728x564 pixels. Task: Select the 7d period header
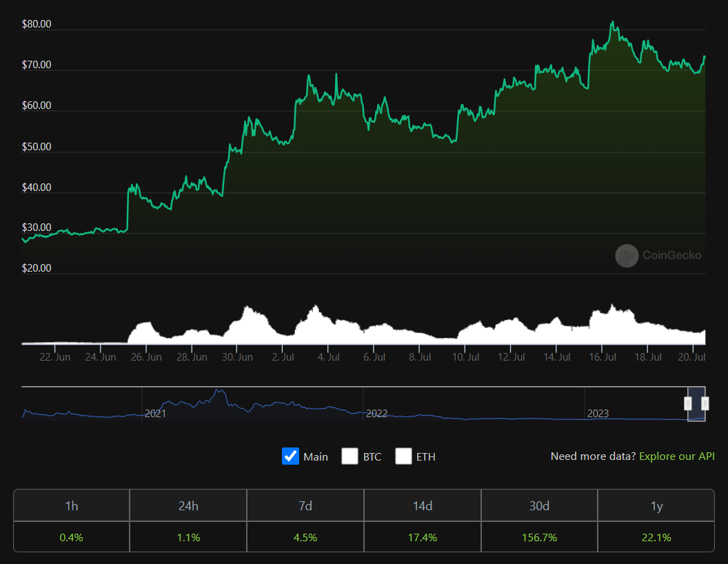[305, 505]
